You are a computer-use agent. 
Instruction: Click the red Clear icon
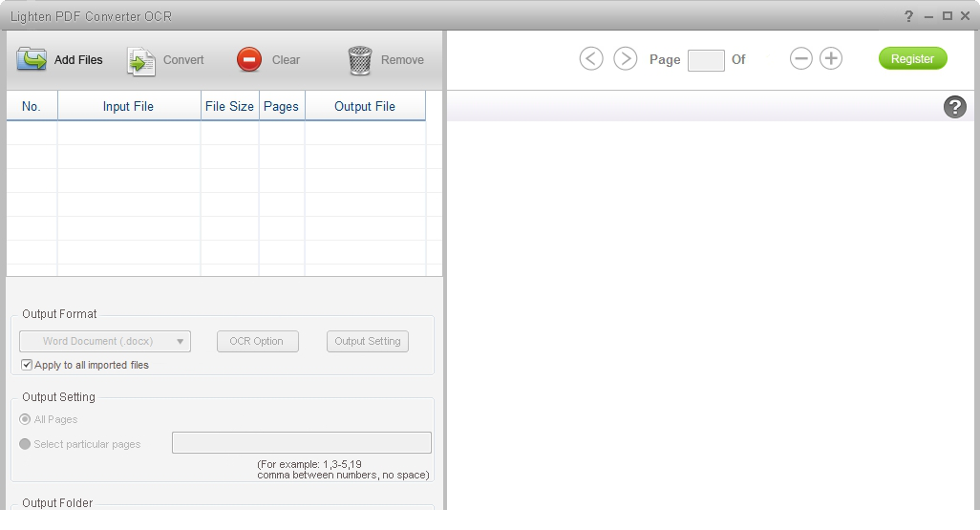(x=248, y=60)
